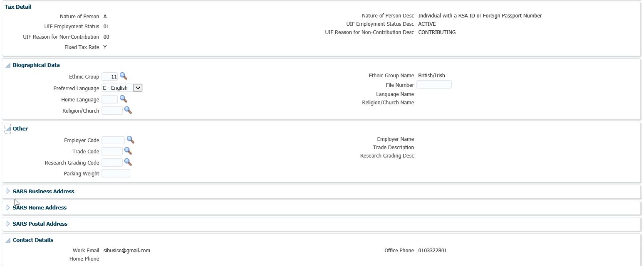Click the Trade Code input field

[x=112, y=151]
